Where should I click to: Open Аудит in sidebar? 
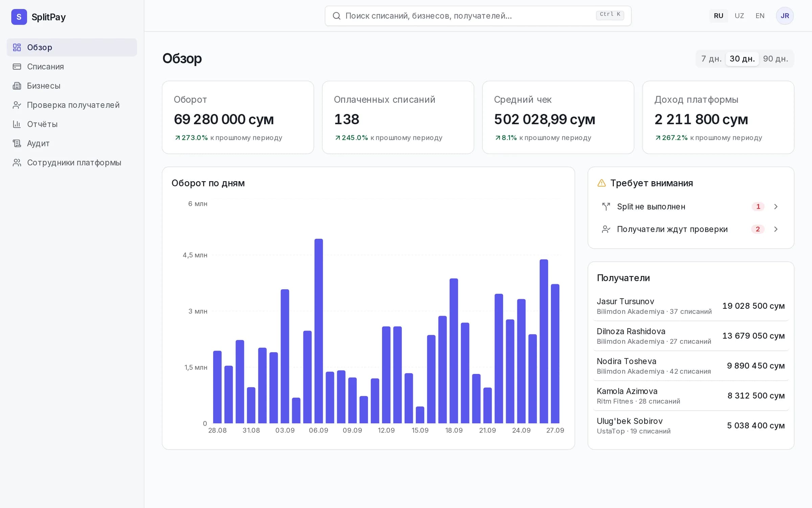(72, 143)
